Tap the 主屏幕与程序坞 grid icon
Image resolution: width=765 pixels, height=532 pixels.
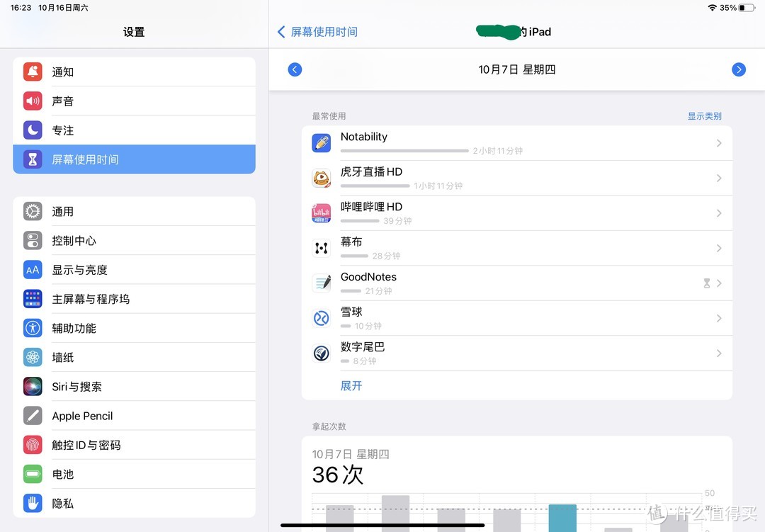pyautogui.click(x=33, y=299)
